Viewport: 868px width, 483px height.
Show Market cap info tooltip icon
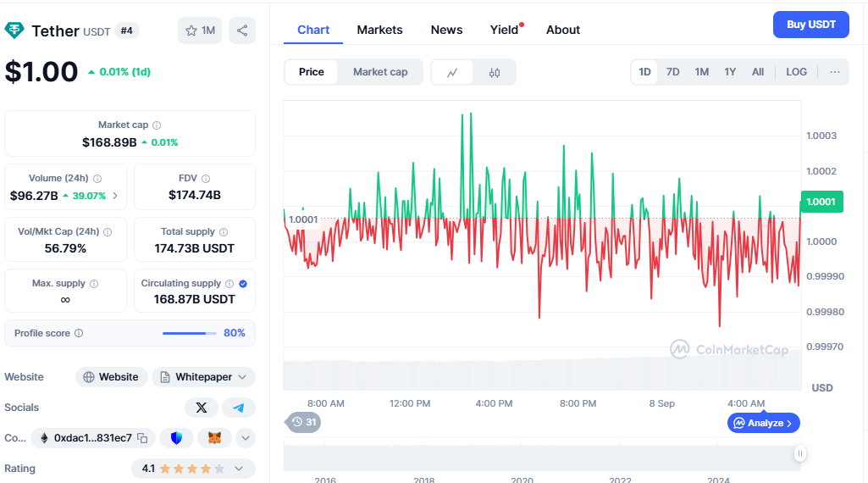click(157, 125)
